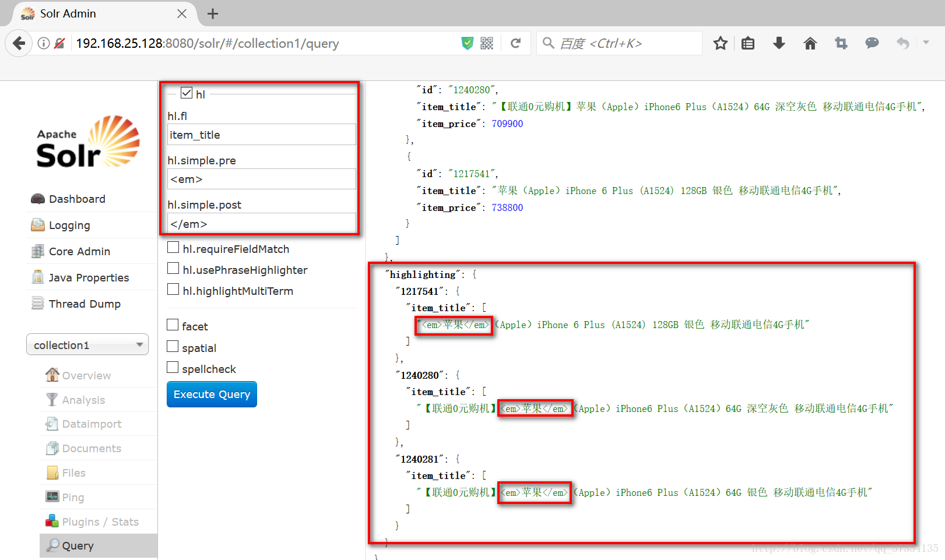Click the hl.fl input field containing item_title
This screenshot has width=945, height=560.
[x=262, y=135]
